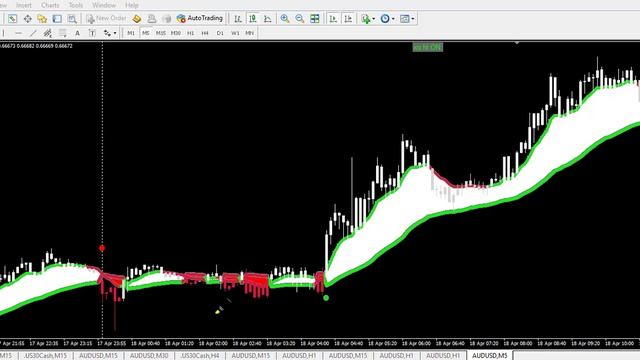This screenshot has width=640, height=360.
Task: Click the 18 Apr 06:00 time label
Action: tap(416, 344)
